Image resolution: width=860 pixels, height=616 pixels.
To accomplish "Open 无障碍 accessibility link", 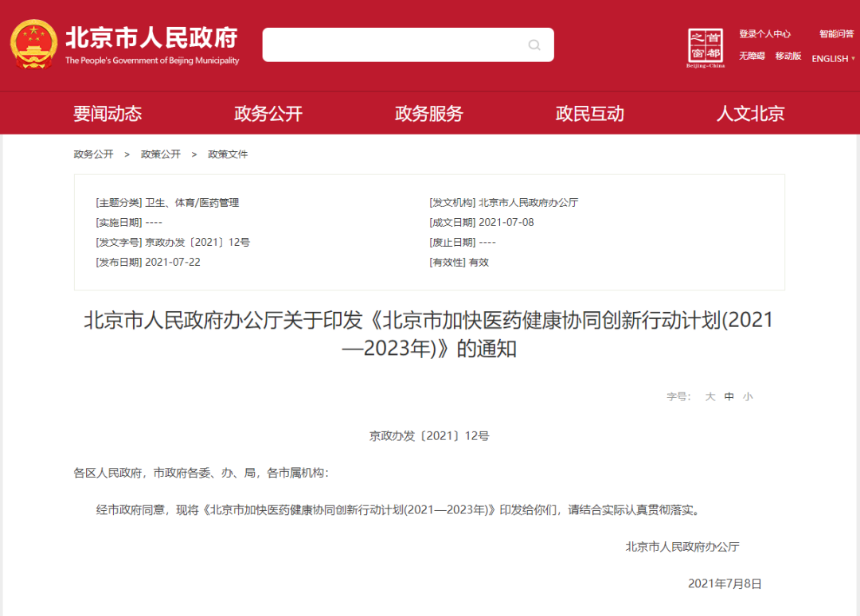I will click(752, 56).
